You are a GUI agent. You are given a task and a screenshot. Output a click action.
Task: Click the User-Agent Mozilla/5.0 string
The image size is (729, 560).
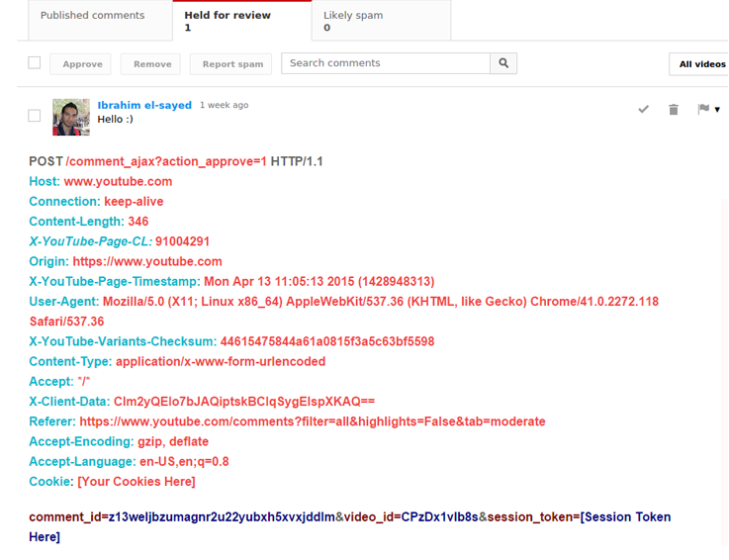381,302
